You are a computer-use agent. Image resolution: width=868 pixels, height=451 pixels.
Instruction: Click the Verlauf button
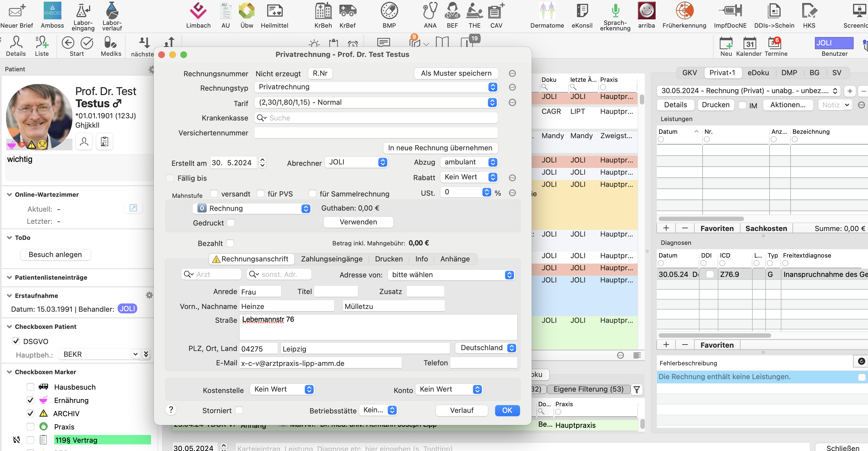point(462,411)
